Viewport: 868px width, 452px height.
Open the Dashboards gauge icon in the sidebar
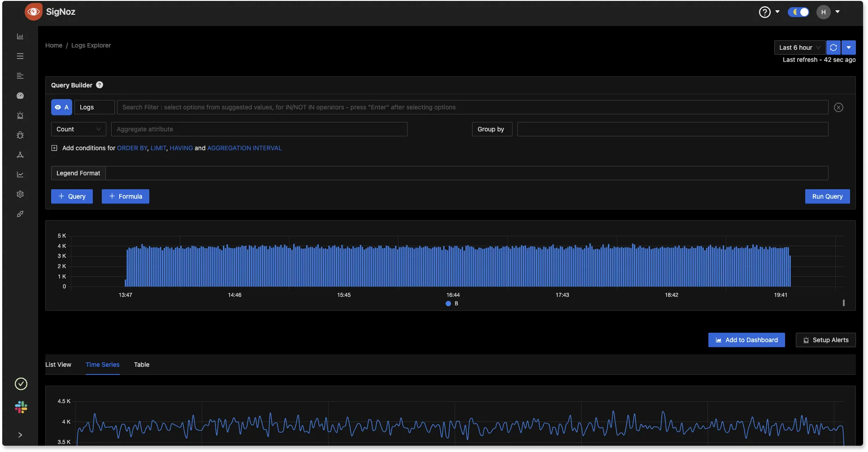click(x=20, y=96)
